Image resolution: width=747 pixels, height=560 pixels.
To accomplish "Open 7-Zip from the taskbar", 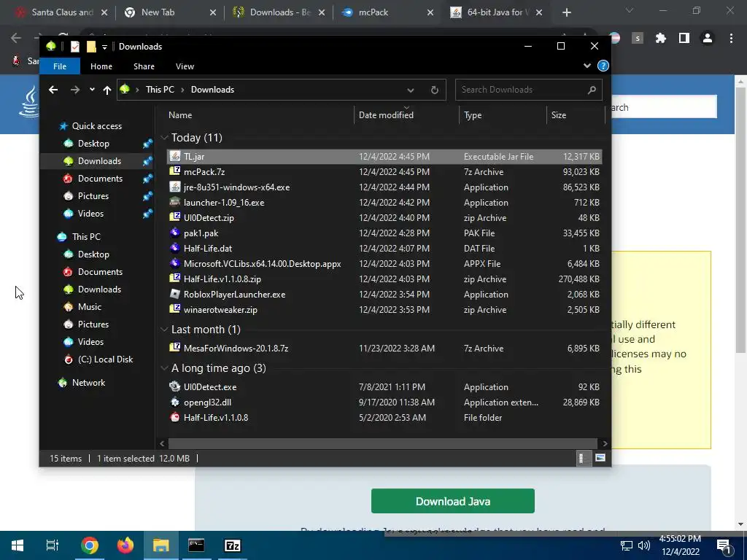I will coord(233,545).
